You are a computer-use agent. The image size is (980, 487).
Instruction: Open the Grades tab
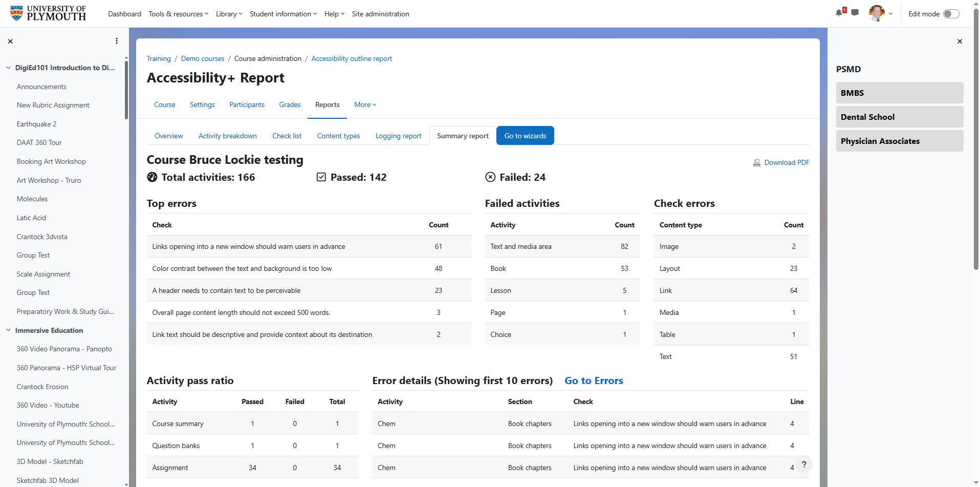tap(290, 104)
